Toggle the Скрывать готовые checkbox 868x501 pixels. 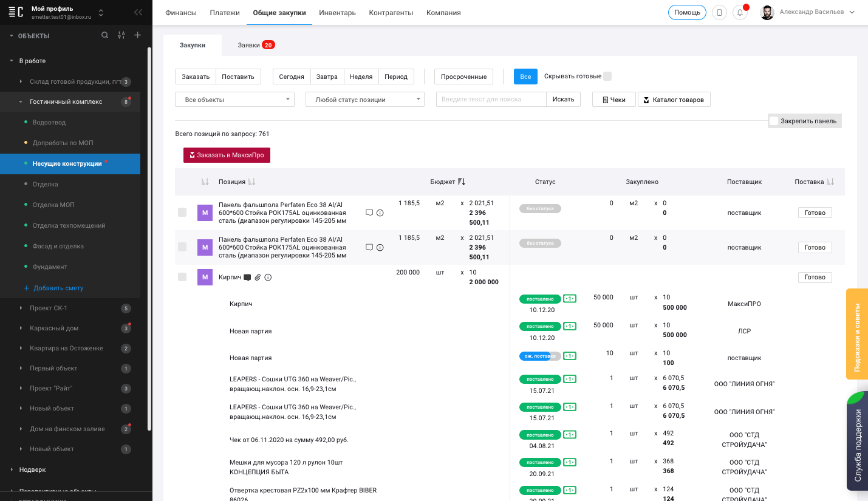pyautogui.click(x=607, y=77)
